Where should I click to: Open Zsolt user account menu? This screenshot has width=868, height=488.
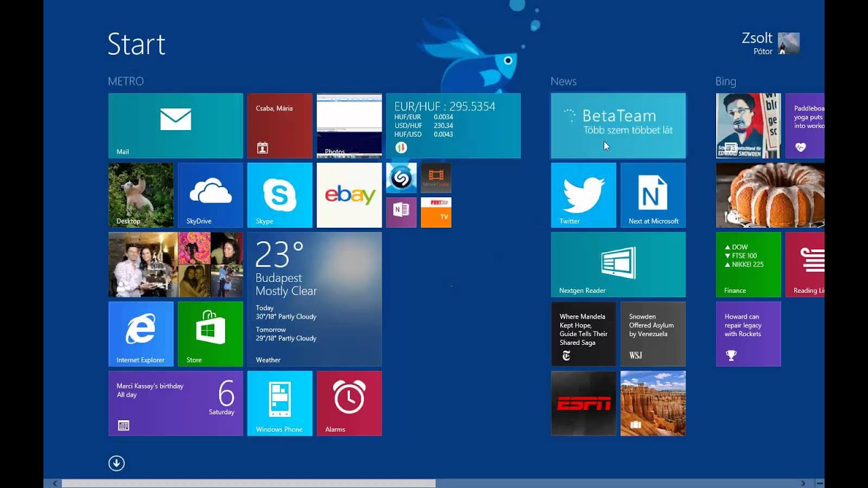pos(770,43)
